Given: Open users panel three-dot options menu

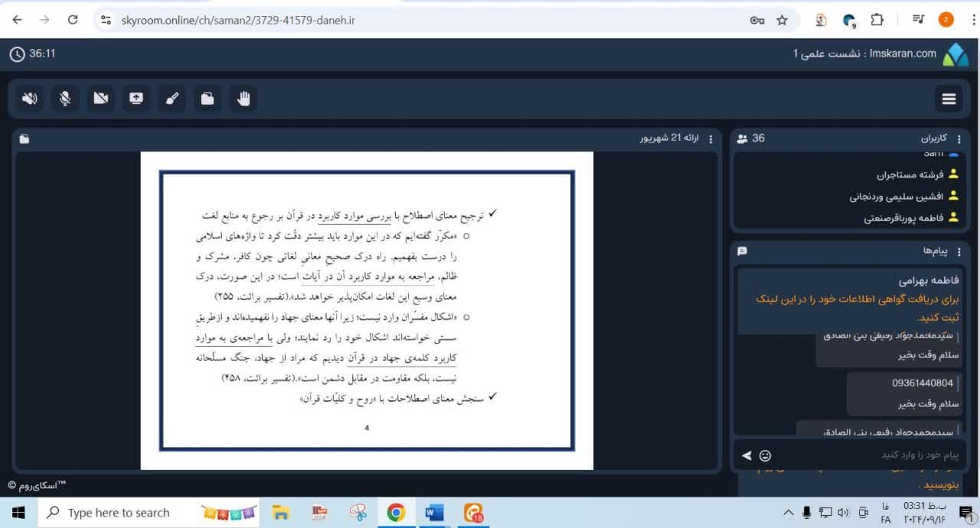Looking at the screenshot, I should coord(958,139).
